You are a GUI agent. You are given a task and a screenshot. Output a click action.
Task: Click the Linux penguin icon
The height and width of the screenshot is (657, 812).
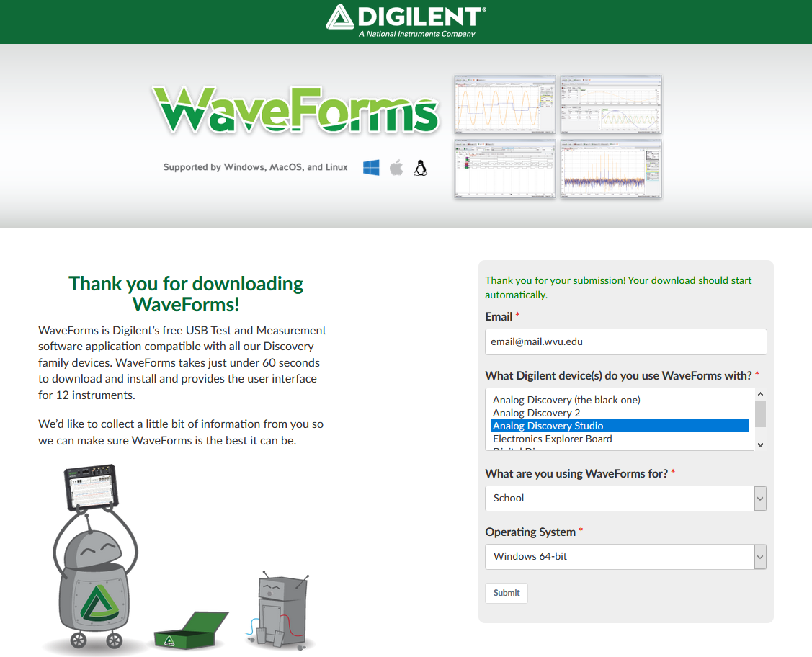point(421,168)
